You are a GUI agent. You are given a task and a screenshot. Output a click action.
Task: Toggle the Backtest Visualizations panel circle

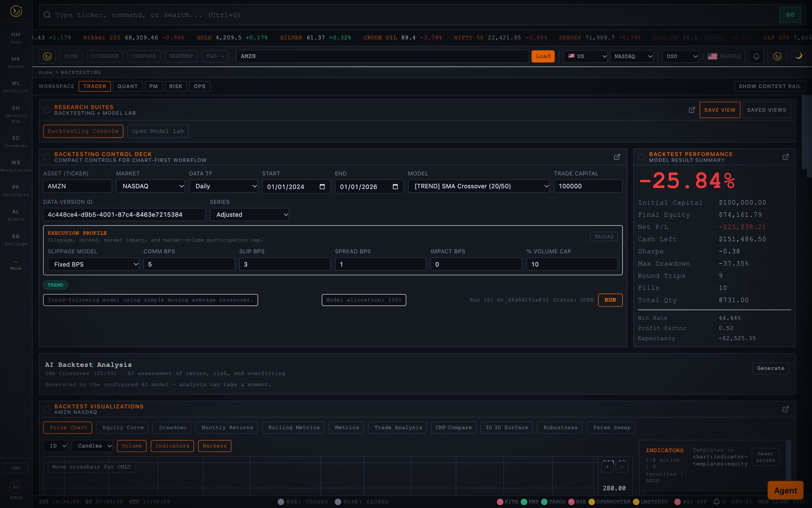click(47, 409)
